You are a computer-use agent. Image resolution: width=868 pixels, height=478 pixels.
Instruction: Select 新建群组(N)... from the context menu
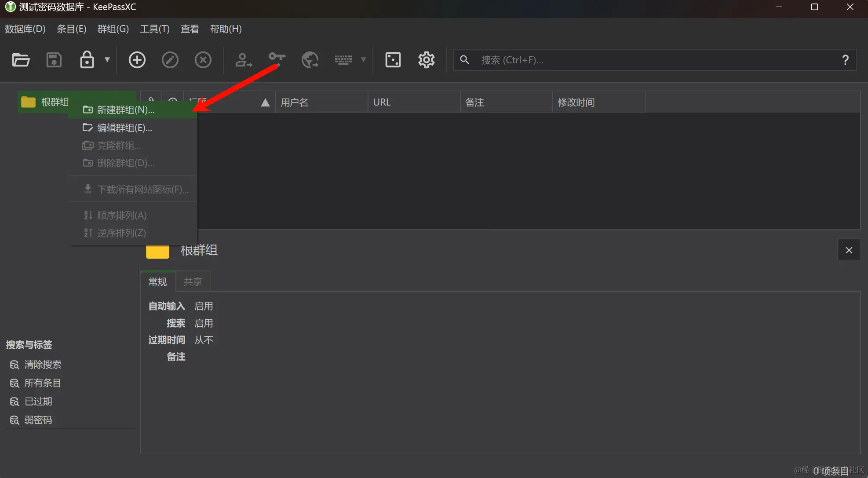point(126,110)
